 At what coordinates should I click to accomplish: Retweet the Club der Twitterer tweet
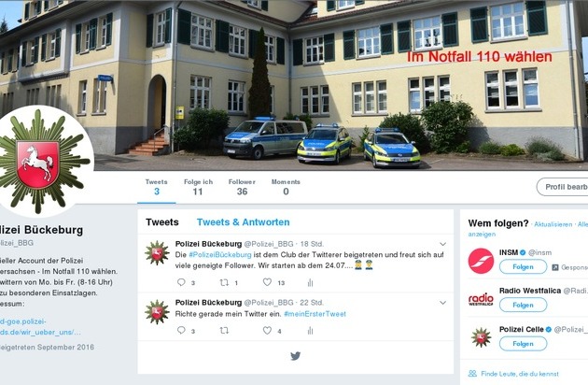coord(224,282)
